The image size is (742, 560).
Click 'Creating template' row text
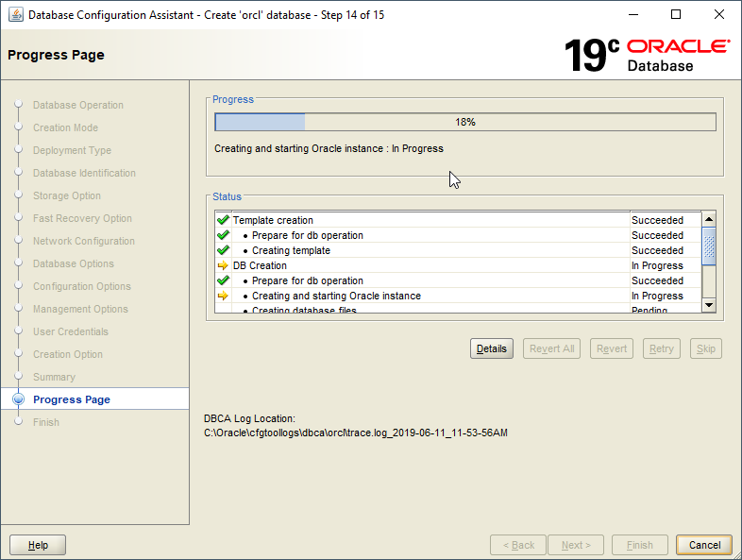pos(291,250)
